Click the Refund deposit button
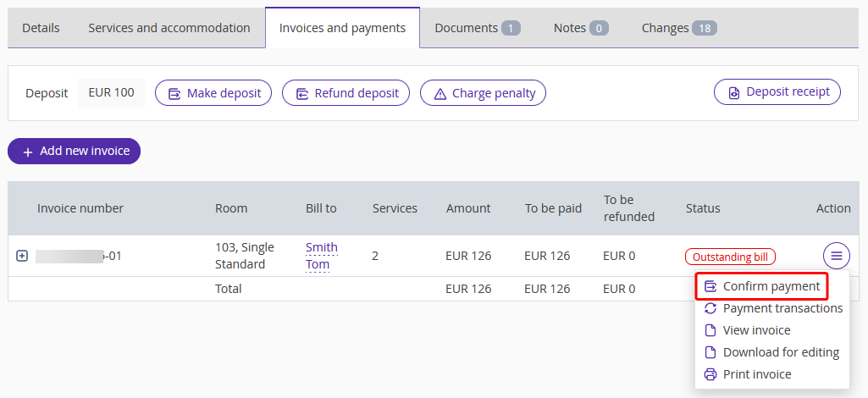This screenshot has width=868, height=398. point(346,93)
